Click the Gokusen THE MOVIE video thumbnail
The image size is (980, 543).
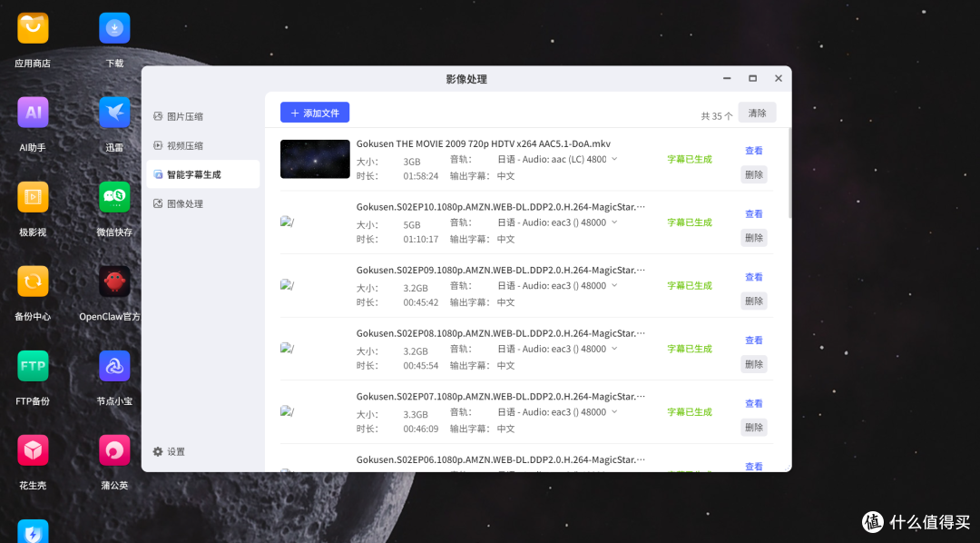(315, 159)
